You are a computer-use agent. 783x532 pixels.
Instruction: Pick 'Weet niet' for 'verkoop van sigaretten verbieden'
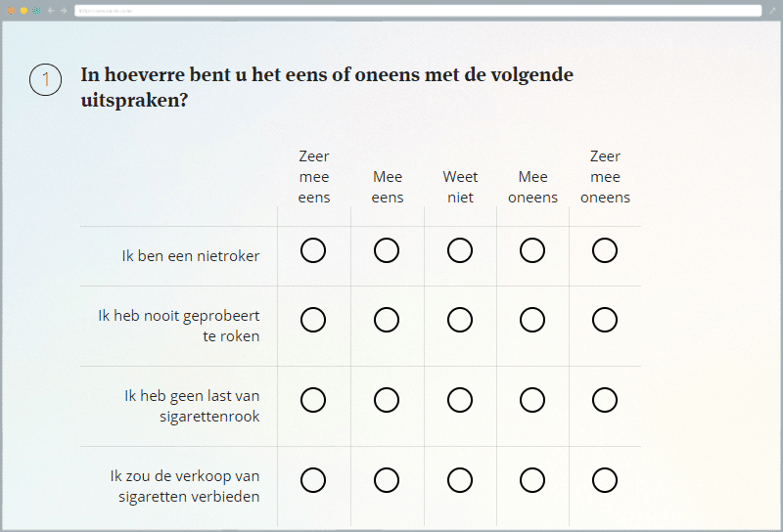(x=460, y=480)
